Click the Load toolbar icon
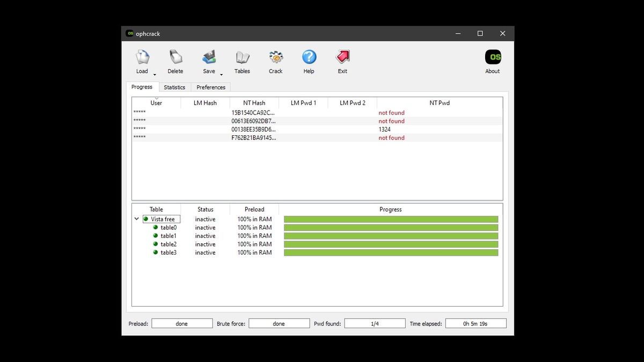The width and height of the screenshot is (644, 362). pyautogui.click(x=142, y=57)
